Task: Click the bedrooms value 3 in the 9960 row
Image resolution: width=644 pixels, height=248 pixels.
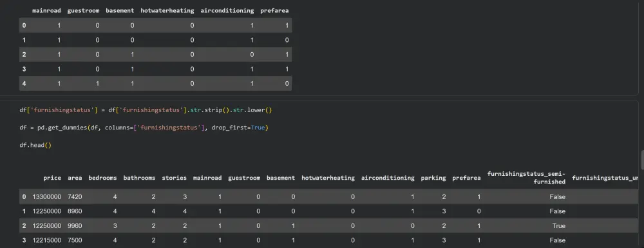Action: (x=115, y=226)
